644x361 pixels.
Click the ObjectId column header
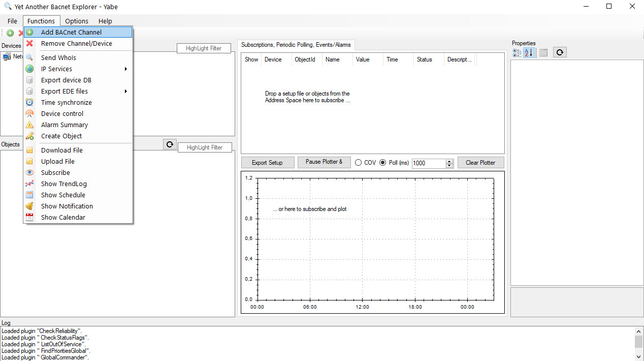pyautogui.click(x=307, y=59)
